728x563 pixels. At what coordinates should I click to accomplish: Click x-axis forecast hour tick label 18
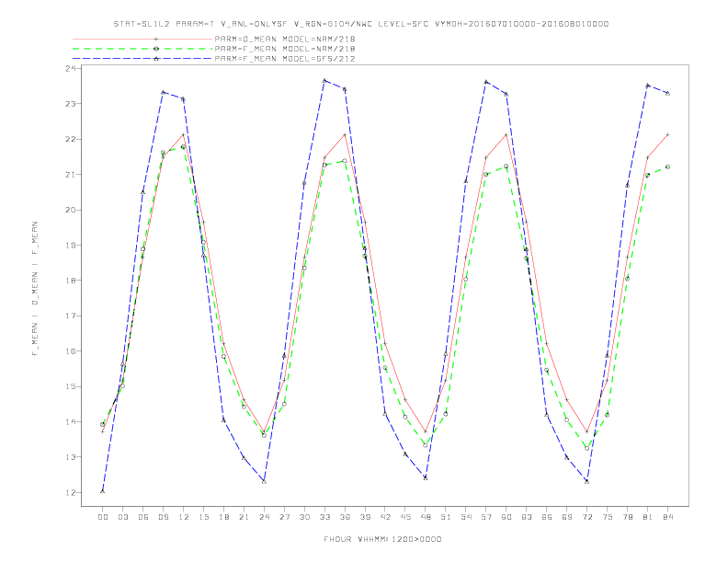[x=223, y=517]
